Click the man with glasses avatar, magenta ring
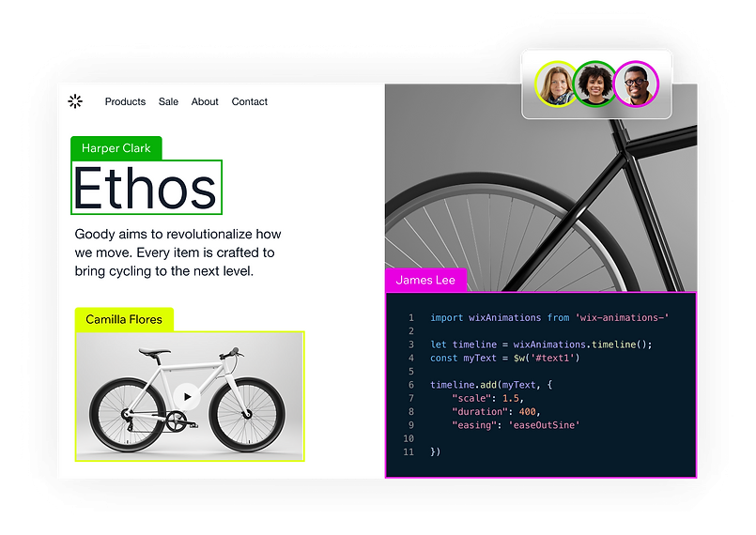Screen dimensions: 756x535 (x=637, y=84)
